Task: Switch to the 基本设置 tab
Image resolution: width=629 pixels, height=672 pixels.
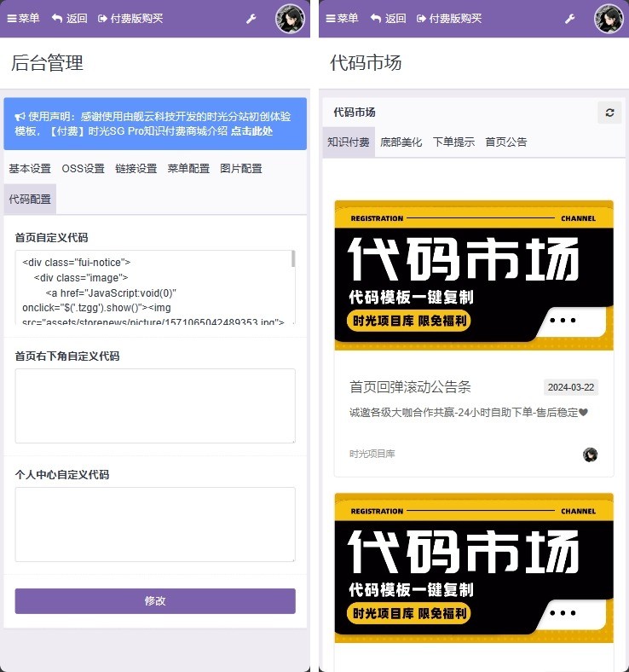Action: click(30, 169)
